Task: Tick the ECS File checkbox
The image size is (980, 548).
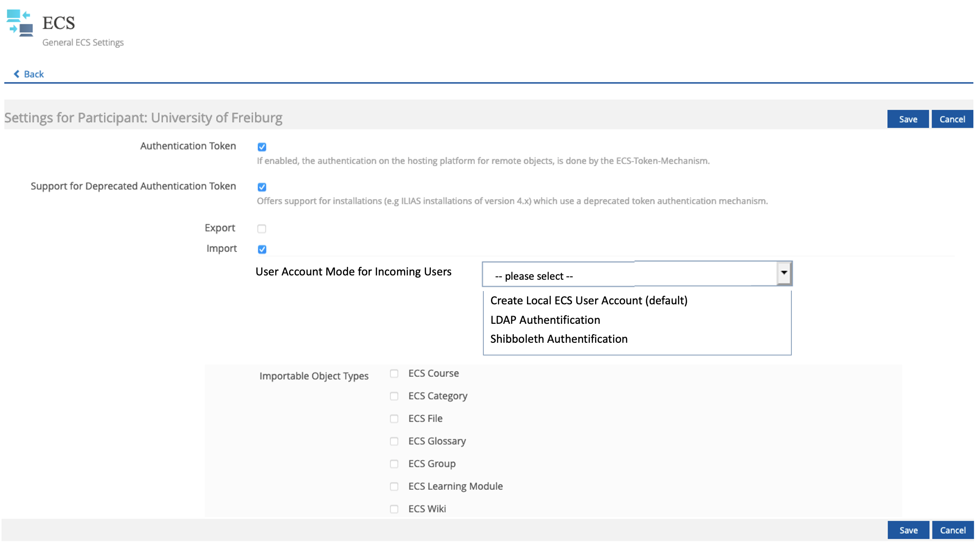Action: (394, 419)
